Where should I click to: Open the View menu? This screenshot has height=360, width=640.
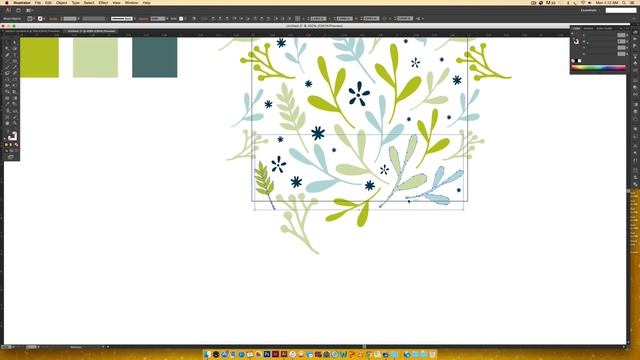116,2
